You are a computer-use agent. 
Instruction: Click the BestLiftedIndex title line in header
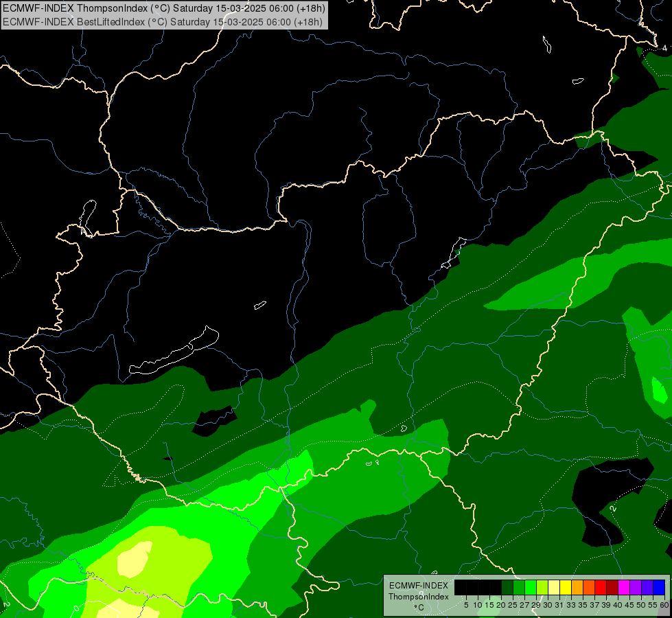163,21
